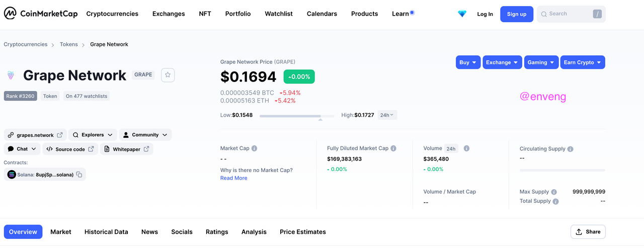The height and width of the screenshot is (248, 644).
Task: Open the Buy dropdown button
Action: [x=468, y=62]
